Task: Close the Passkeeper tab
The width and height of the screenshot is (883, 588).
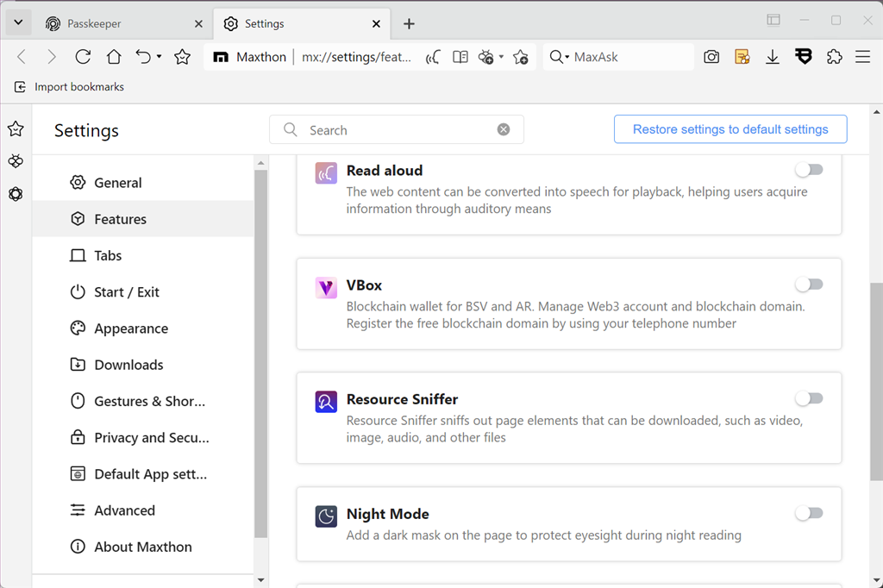Action: click(x=198, y=23)
